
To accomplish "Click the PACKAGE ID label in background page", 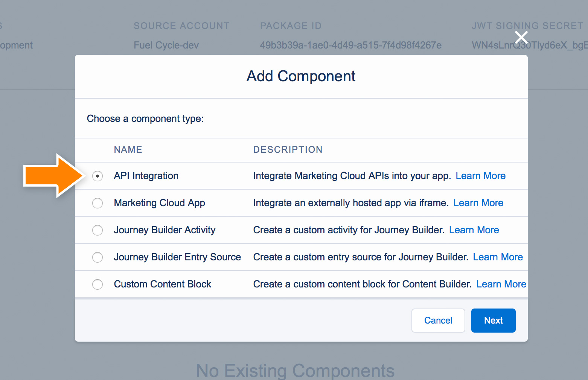I will [291, 26].
